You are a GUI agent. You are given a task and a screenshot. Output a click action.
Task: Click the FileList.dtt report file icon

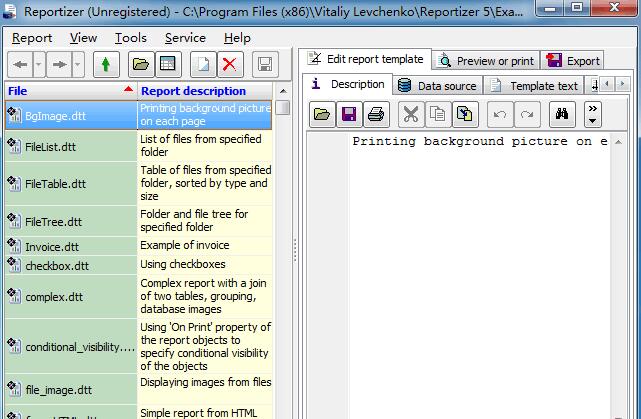(x=13, y=146)
